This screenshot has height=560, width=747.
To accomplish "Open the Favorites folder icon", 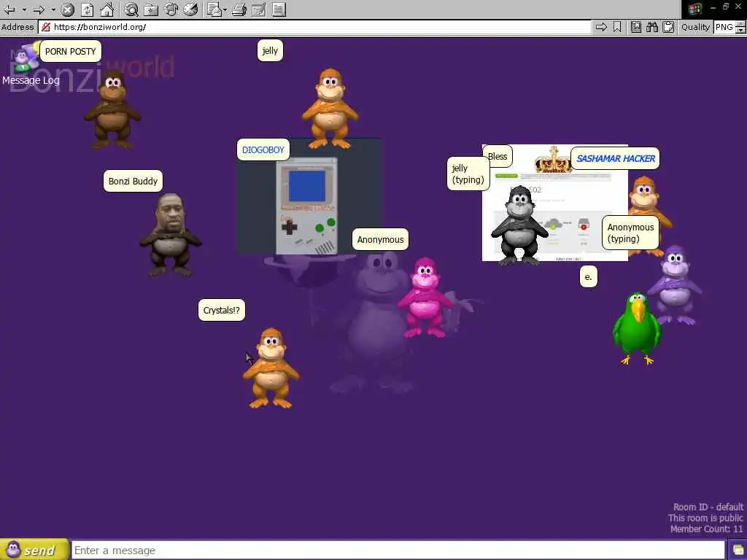I will point(151,9).
